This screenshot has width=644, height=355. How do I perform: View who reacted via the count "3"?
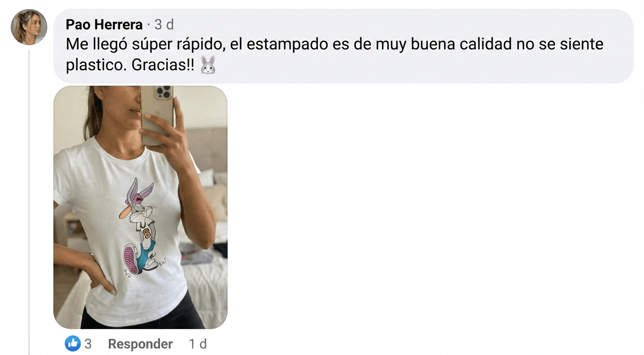point(88,344)
